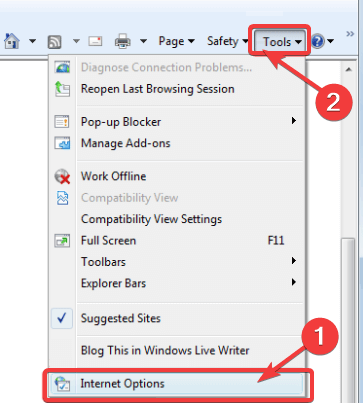
Task: Click the Print printer icon
Action: pyautogui.click(x=123, y=42)
